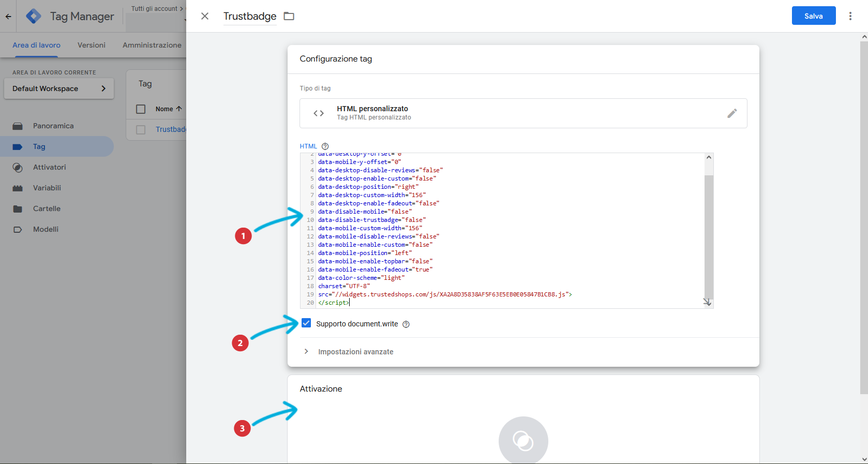
Task: Click the Variabili sidebar icon
Action: 18,188
